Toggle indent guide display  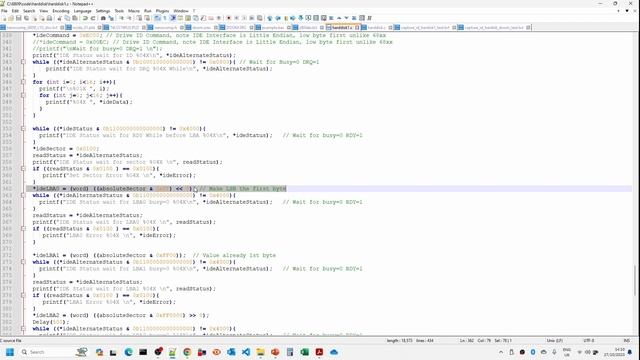pyautogui.click(x=173, y=18)
